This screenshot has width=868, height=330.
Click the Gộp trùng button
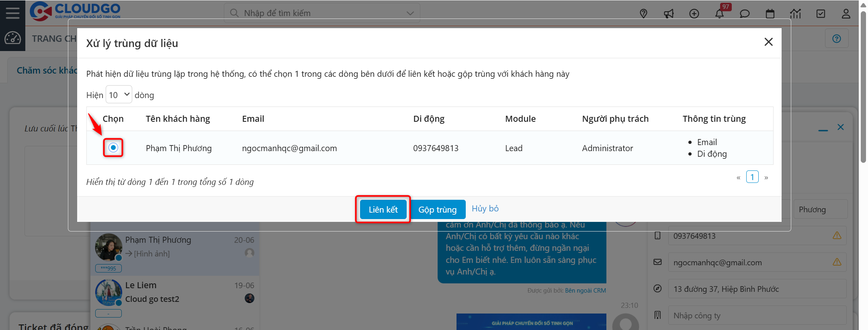[437, 209]
